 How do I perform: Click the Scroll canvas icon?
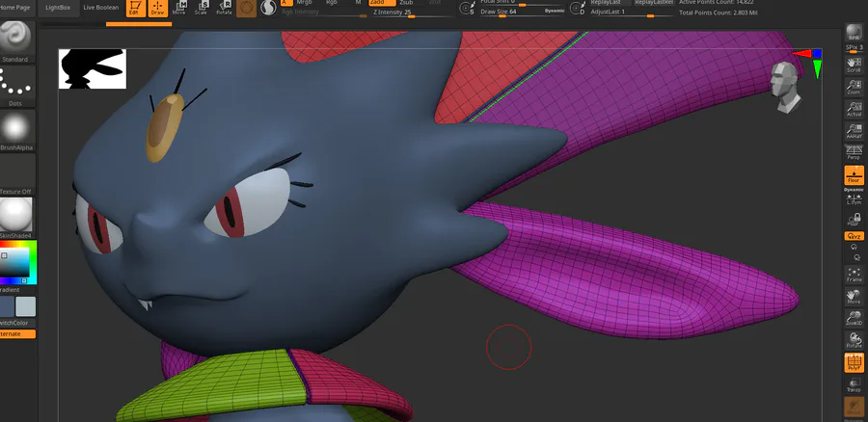854,65
